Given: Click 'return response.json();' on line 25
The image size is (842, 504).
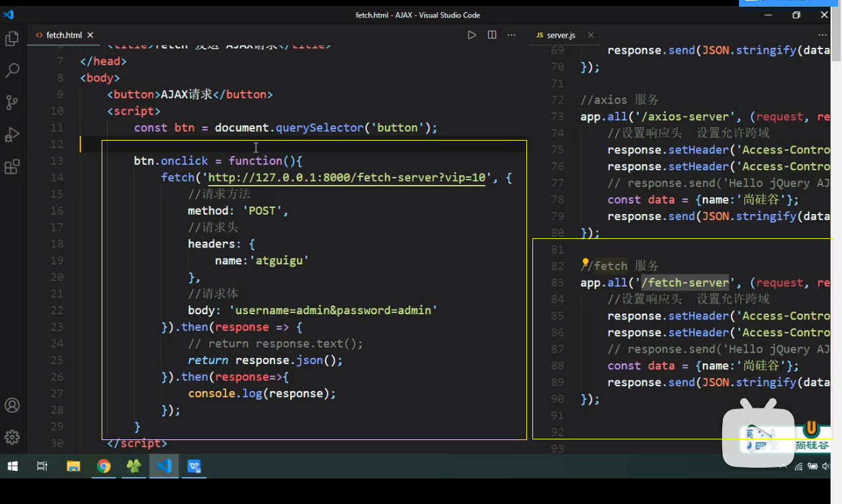Looking at the screenshot, I should coord(265,360).
